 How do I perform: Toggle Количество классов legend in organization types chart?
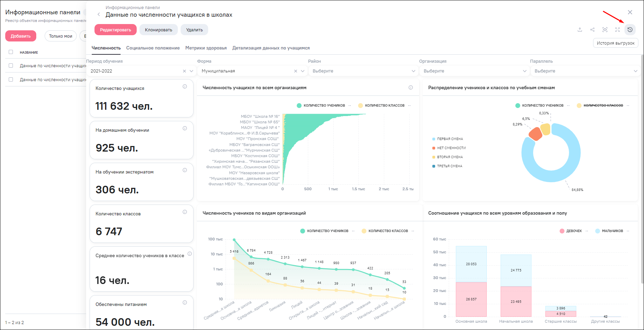385,231
